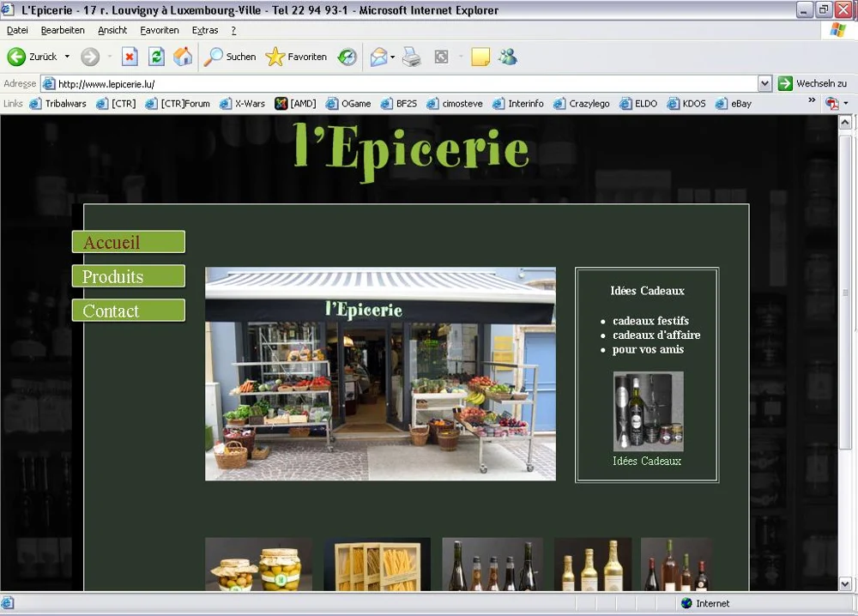858x616 pixels.
Task: Open the eBay bookmark
Action: pyautogui.click(x=734, y=104)
